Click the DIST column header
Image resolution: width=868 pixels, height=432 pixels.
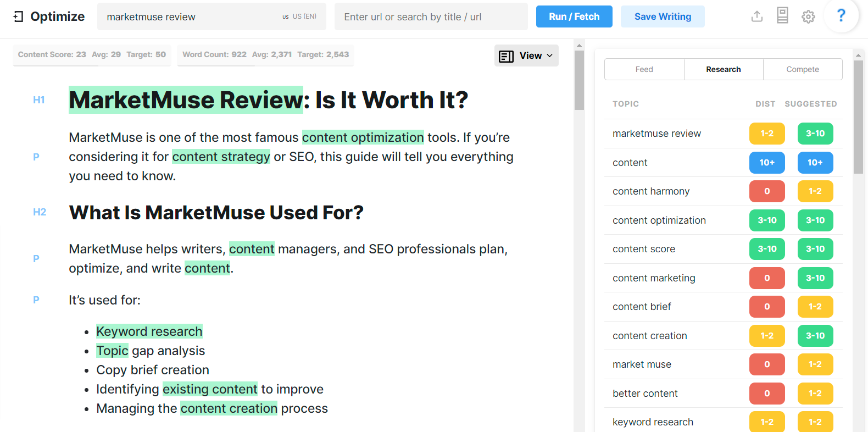[765, 104]
